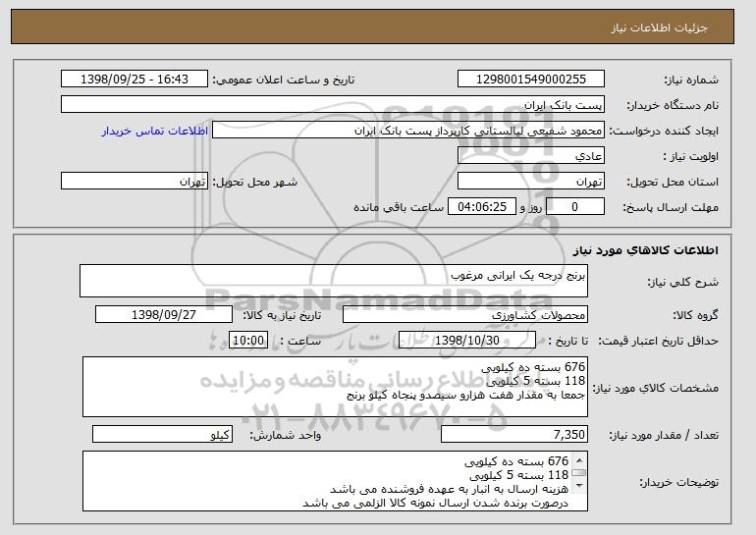Click the label ایجاد کننده درخواست

coord(664,131)
